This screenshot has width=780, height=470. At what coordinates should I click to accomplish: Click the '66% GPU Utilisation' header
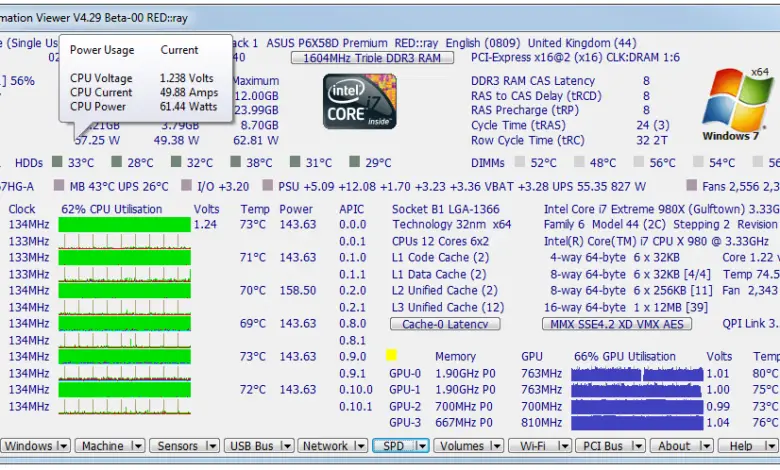click(x=625, y=356)
